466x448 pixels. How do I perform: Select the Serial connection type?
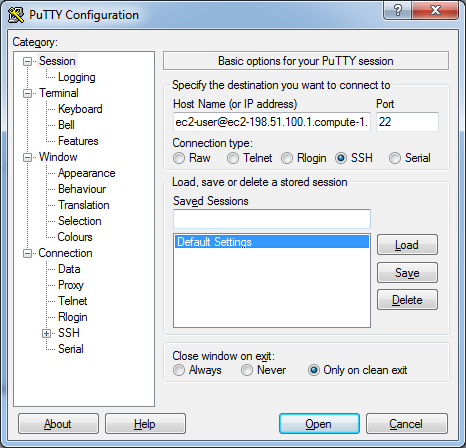(x=395, y=158)
